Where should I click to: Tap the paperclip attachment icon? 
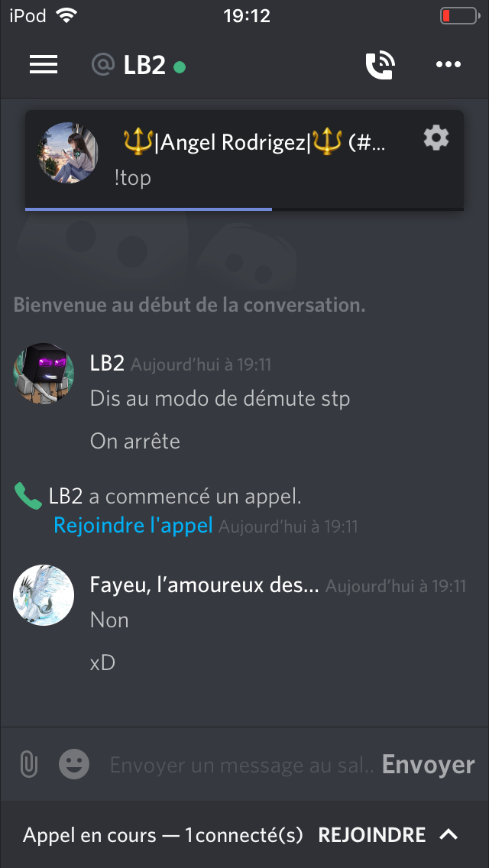pyautogui.click(x=28, y=765)
